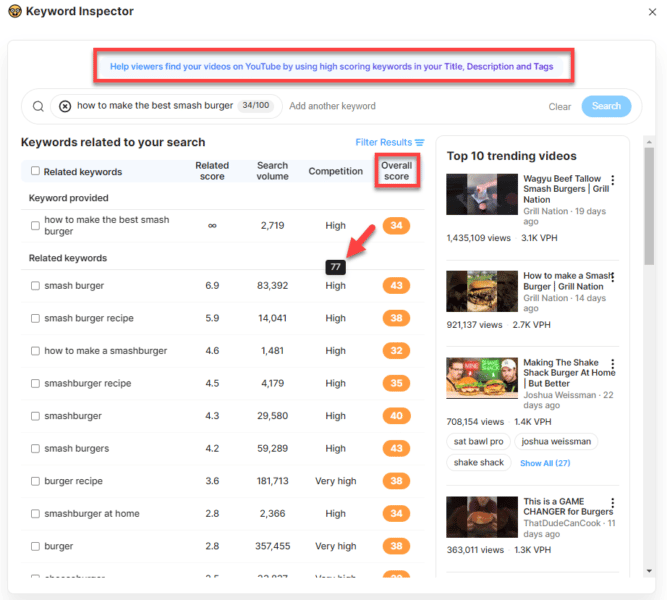This screenshot has height=600, width=667.
Task: Click Clear to reset keywords
Action: click(x=559, y=106)
